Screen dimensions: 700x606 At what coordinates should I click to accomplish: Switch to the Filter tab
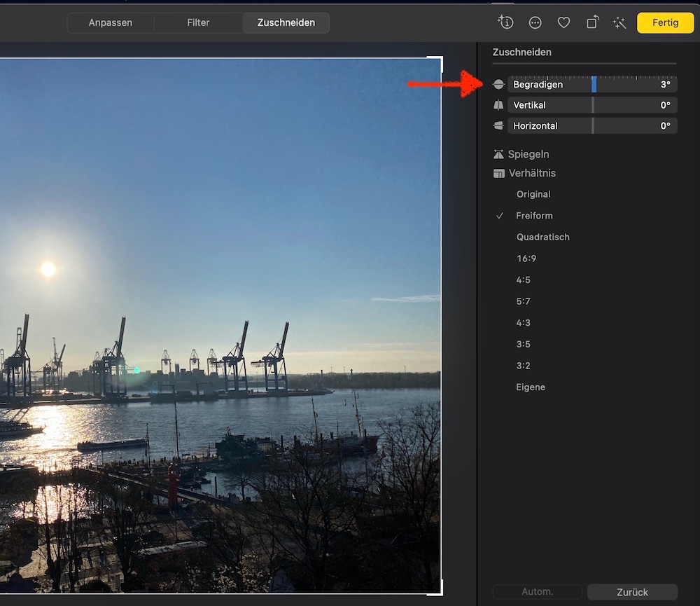[198, 22]
